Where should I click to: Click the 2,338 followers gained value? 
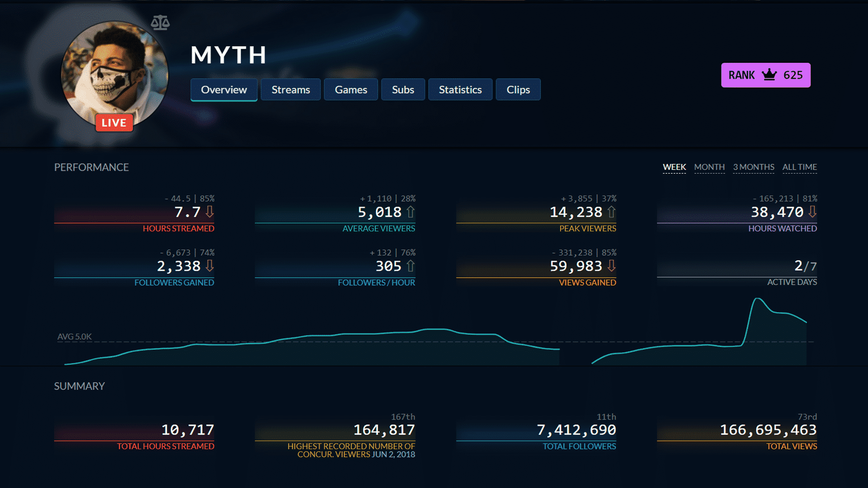tap(179, 266)
